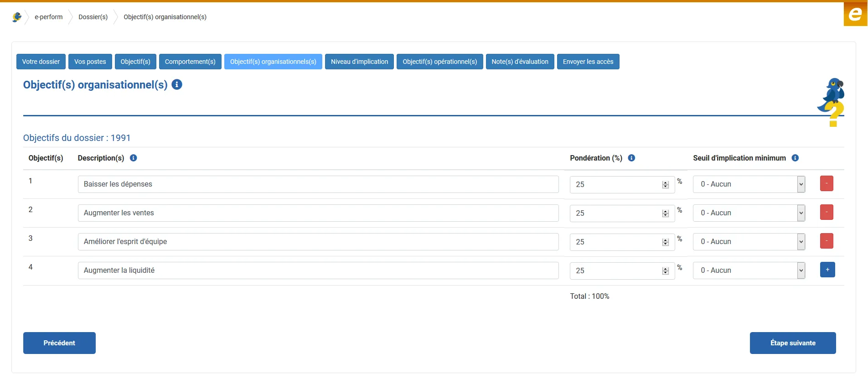Add new objective with blue plus button
This screenshot has width=868, height=385.
[827, 270]
